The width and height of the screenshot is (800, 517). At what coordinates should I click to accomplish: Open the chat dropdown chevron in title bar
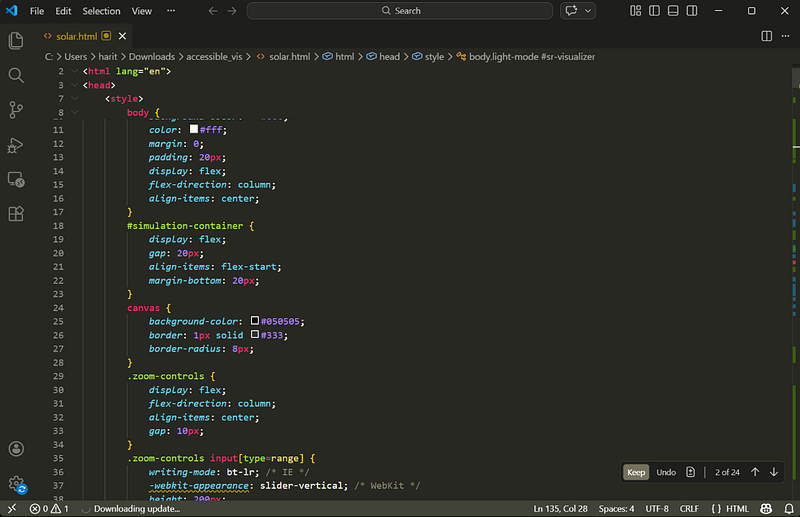(588, 11)
